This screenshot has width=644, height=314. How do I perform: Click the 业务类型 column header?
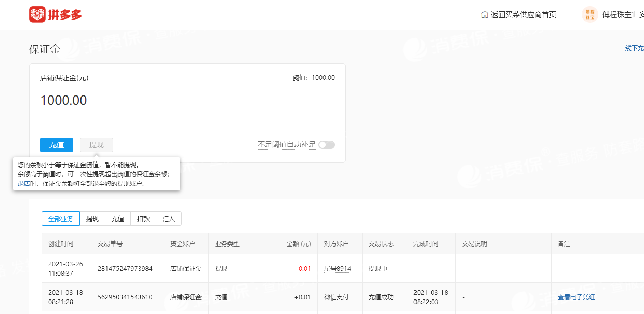point(227,244)
